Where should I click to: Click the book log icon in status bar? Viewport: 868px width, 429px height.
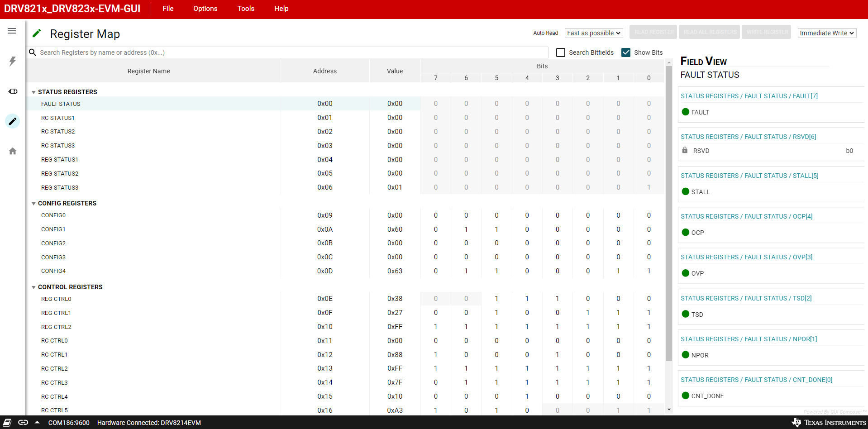[x=7, y=422]
